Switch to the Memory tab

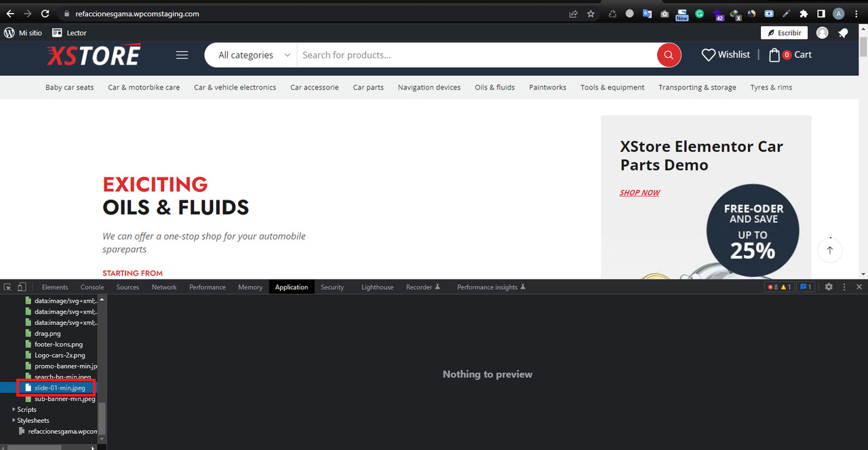coord(250,287)
